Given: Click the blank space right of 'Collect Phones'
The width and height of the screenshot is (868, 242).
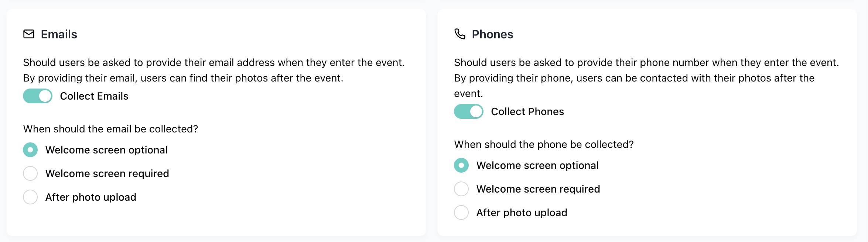Looking at the screenshot, I should pyautogui.click(x=702, y=111).
